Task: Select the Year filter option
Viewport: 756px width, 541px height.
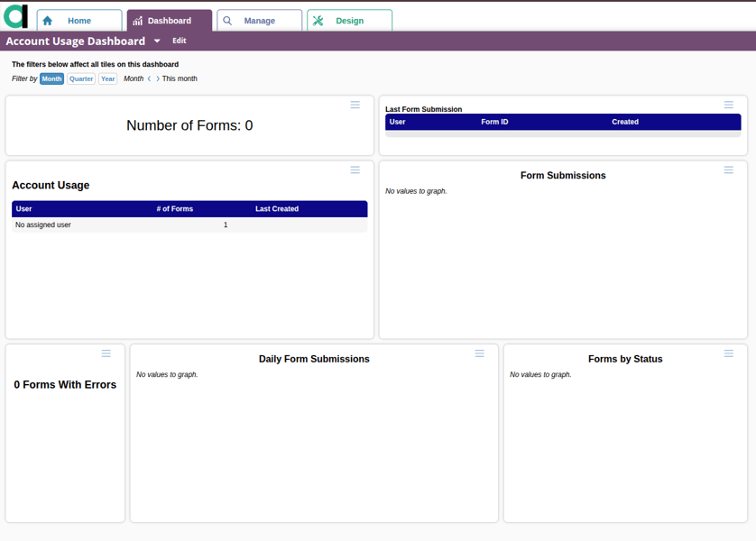Action: (x=107, y=78)
